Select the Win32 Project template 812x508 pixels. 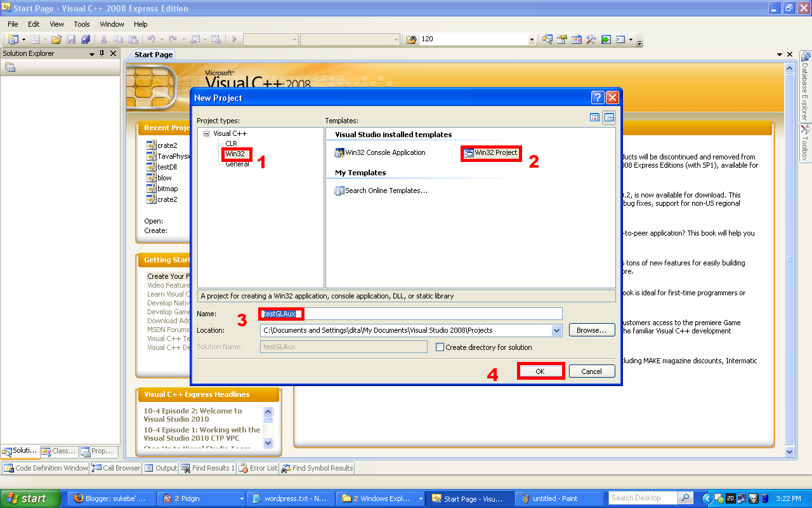(x=491, y=152)
